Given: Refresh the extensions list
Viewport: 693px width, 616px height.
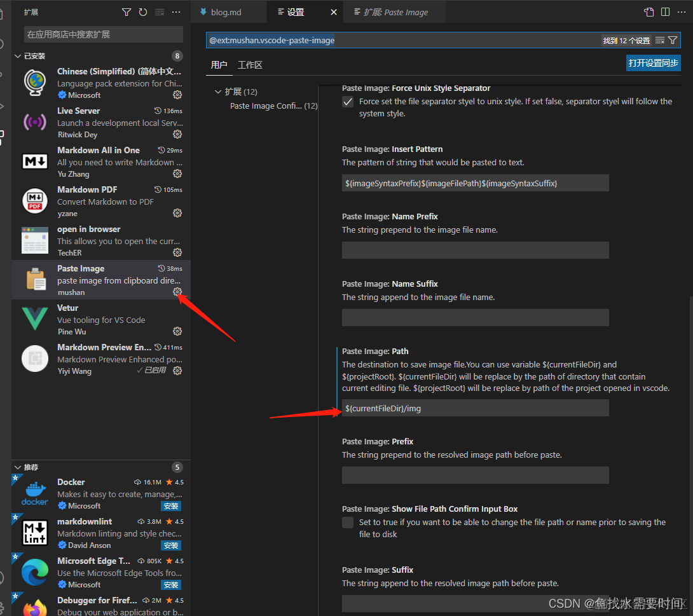Looking at the screenshot, I should tap(143, 12).
